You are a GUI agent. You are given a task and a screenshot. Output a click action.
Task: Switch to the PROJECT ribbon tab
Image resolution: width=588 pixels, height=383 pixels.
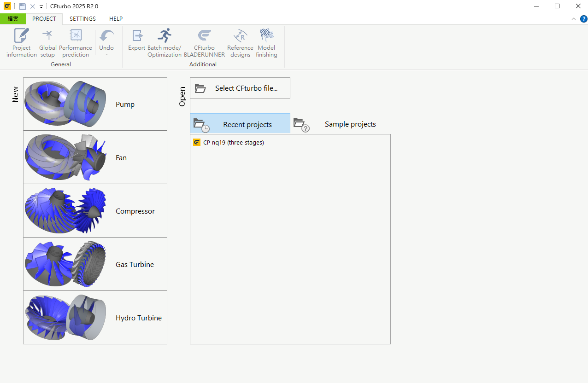[x=44, y=19]
